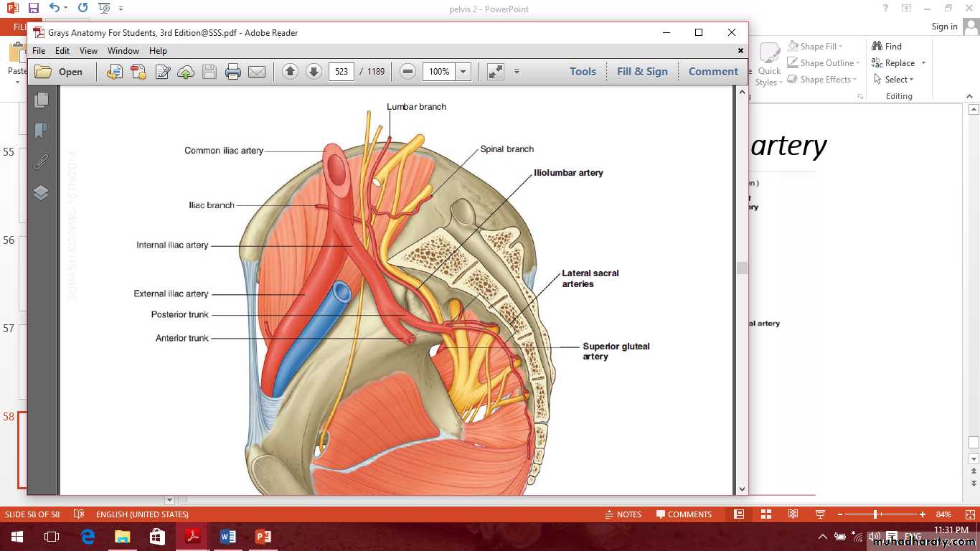Click the PowerPoint zoom slider handle
This screenshot has height=551, width=980.
point(875,514)
